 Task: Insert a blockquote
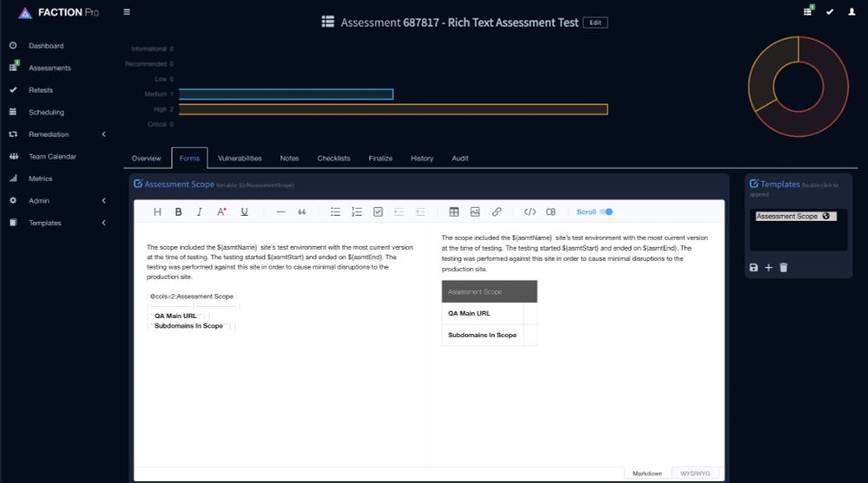point(302,212)
